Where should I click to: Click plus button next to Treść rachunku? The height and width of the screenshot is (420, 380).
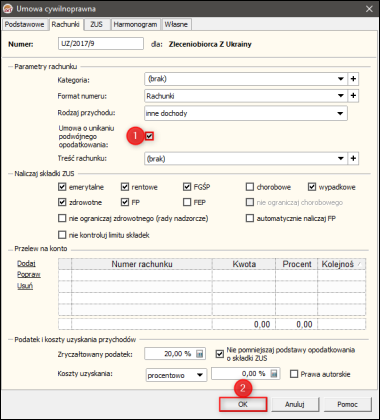[x=353, y=159]
